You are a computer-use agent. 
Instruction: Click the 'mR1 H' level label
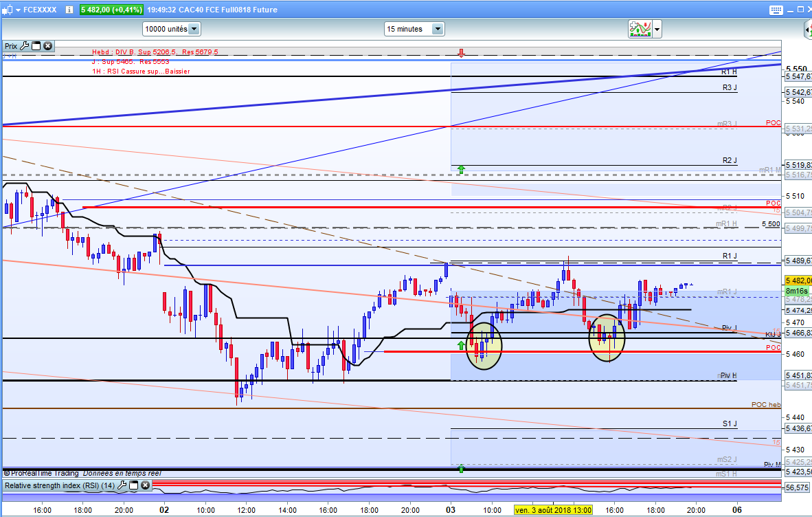[726, 224]
